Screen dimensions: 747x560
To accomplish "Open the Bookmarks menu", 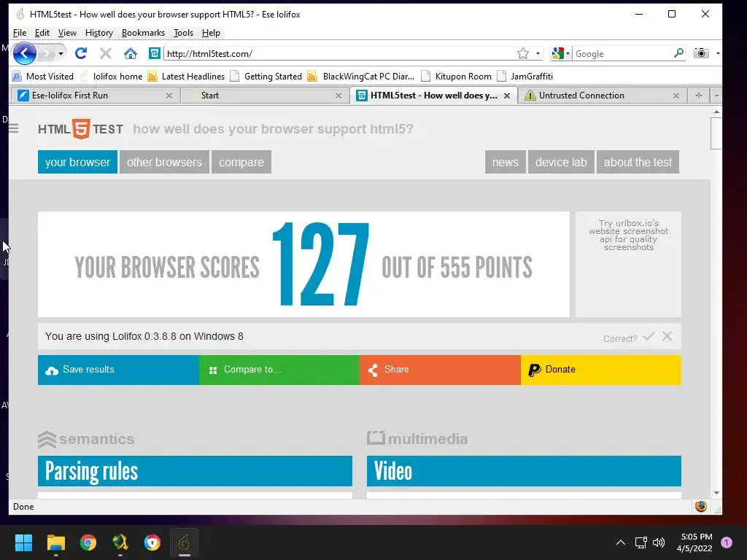I will tap(143, 33).
